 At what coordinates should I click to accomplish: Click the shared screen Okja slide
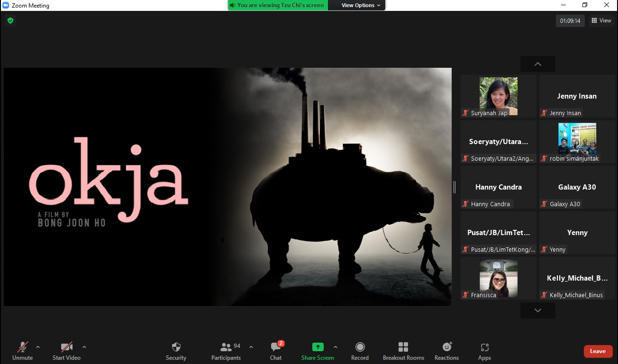(227, 187)
